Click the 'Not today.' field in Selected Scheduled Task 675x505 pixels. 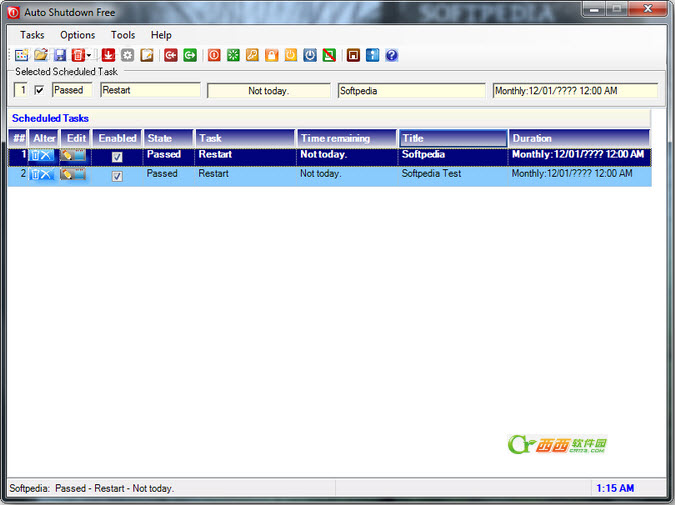click(x=269, y=91)
